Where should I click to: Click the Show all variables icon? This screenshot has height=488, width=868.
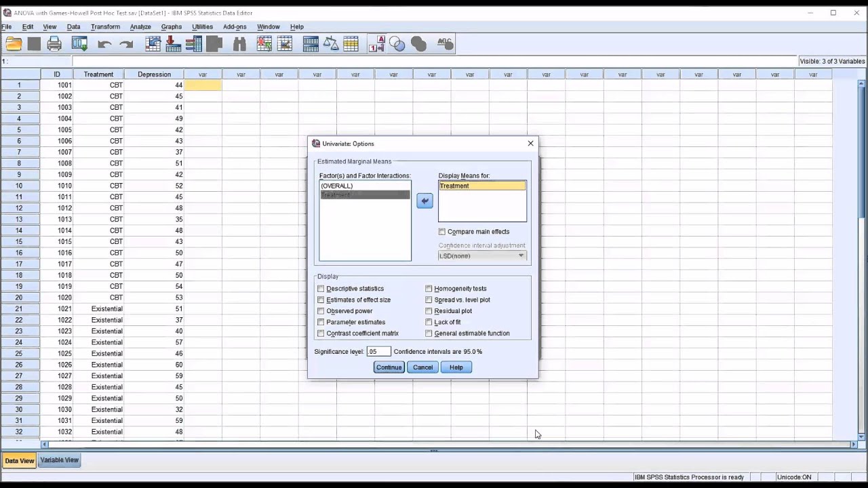418,44
